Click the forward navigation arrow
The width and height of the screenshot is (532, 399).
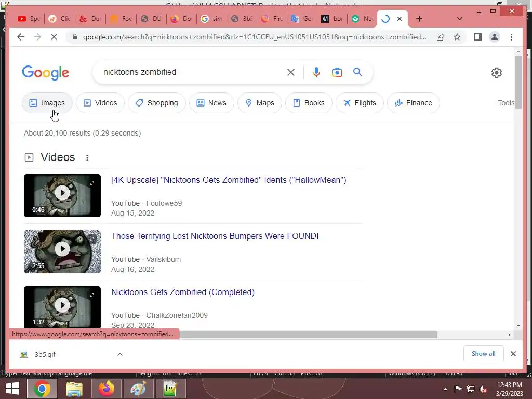[37, 37]
